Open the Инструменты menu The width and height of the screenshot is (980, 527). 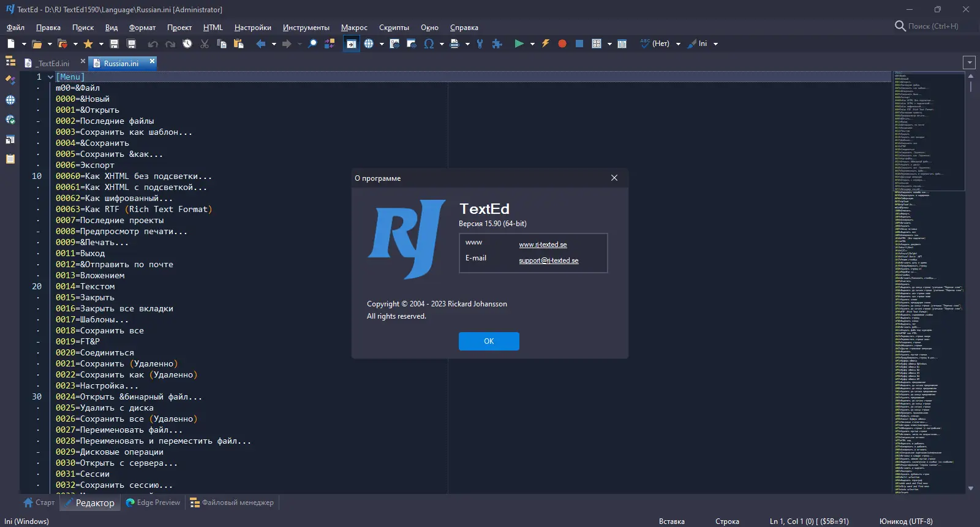306,28
